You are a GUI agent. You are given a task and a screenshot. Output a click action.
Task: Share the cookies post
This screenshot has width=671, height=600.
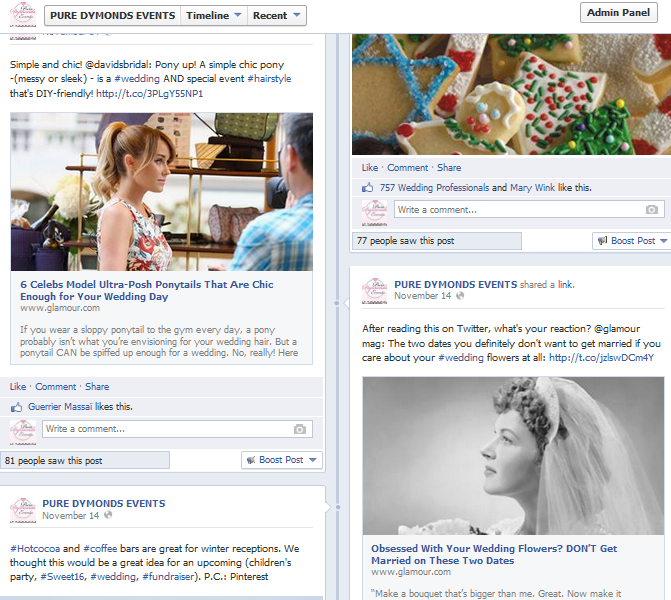tap(449, 168)
